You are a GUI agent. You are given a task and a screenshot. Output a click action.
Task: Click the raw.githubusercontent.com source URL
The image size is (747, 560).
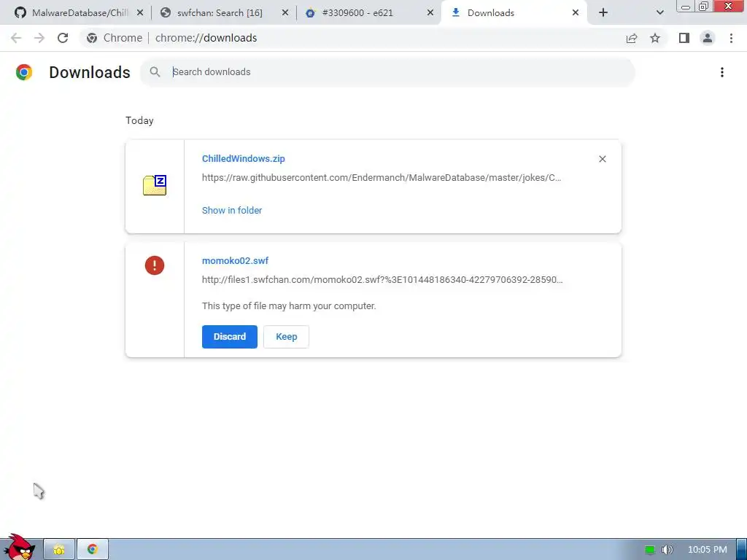382,178
